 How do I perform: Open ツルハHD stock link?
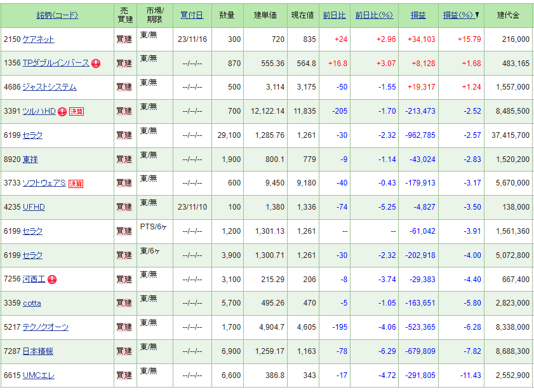click(39, 111)
